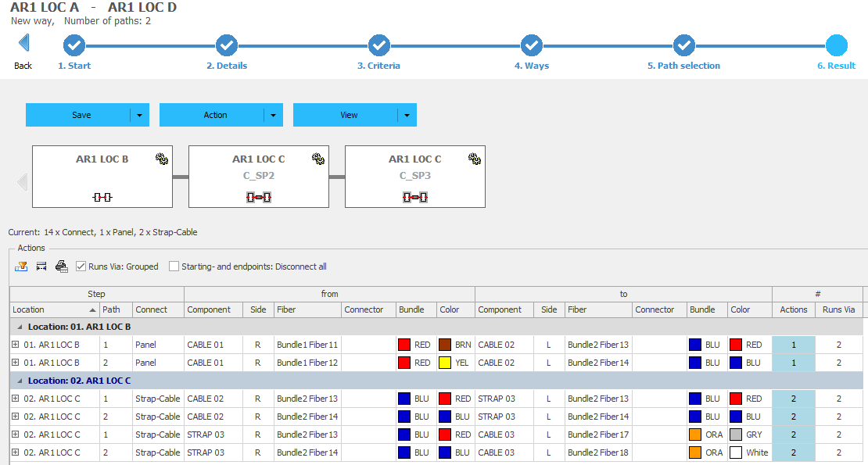The width and height of the screenshot is (868, 465).
Task: Click the Path column header
Action: coord(116,309)
